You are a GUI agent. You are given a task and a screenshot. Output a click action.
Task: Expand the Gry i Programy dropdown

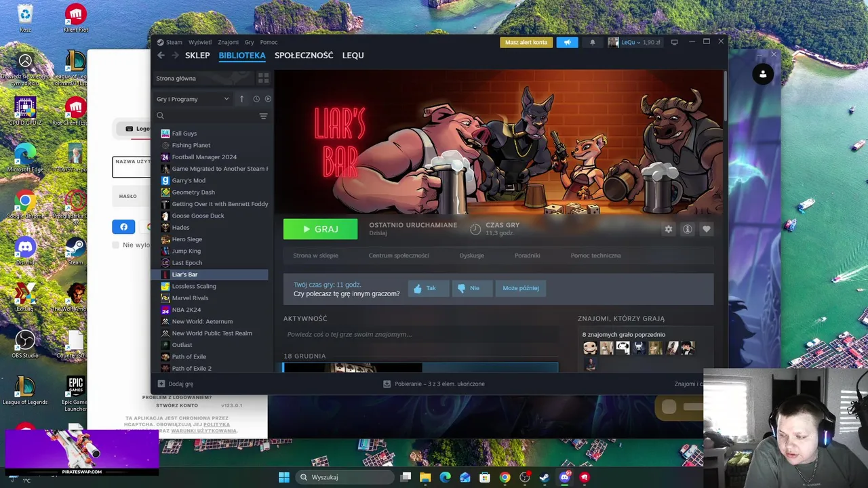tap(193, 99)
